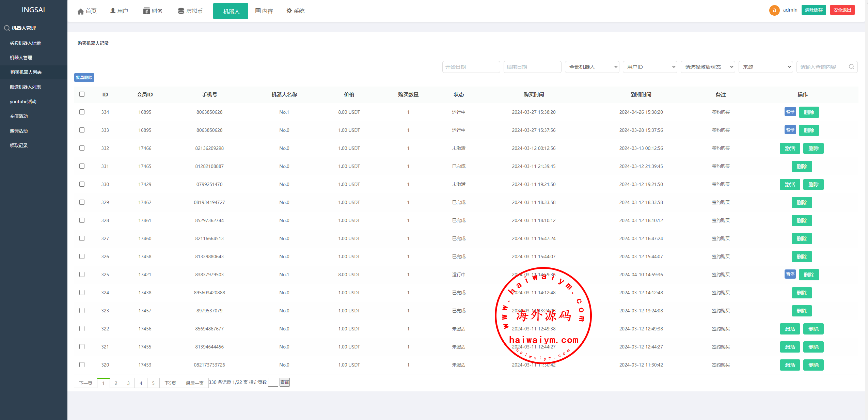Expand the 请选择激活状态 dropdown
Viewport: 868px width, 420px height.
(708, 67)
